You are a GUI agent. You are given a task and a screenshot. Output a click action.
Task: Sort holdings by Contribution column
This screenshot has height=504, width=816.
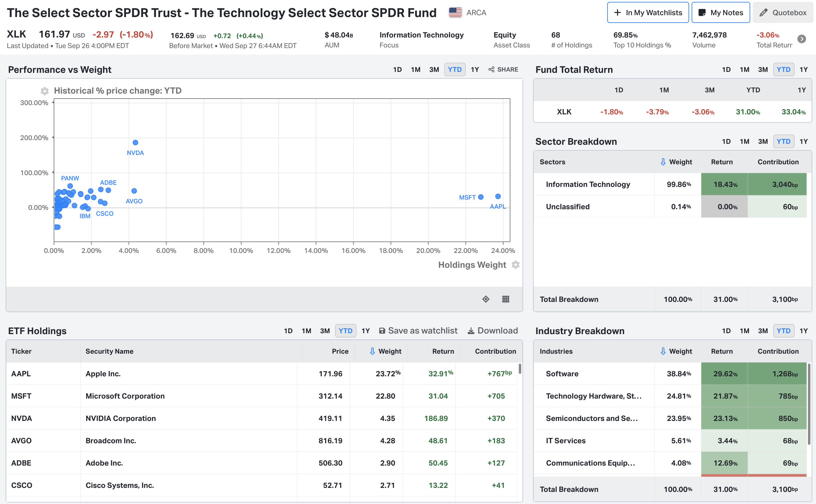pyautogui.click(x=495, y=351)
